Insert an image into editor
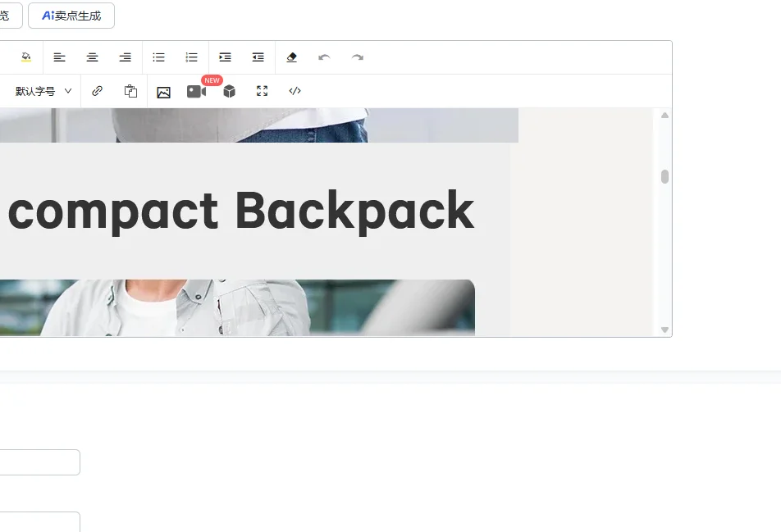Screen dimensions: 781x532 pyautogui.click(x=164, y=92)
